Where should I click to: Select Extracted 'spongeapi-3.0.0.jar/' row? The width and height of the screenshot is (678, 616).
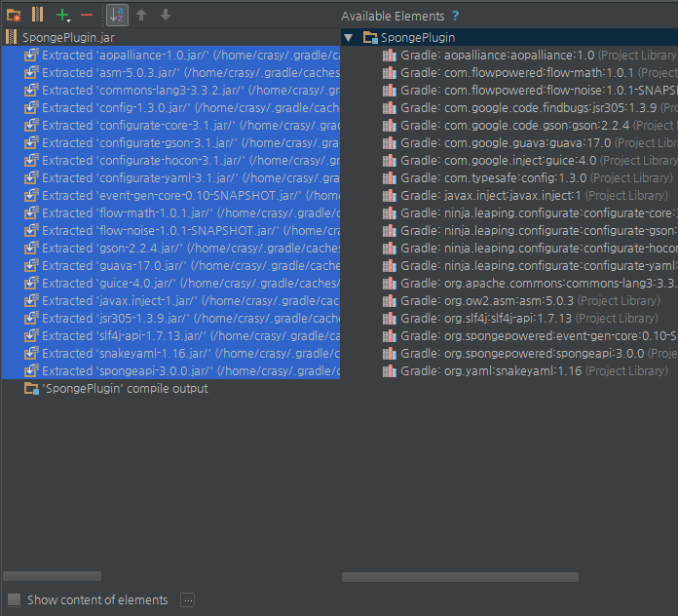point(170,370)
